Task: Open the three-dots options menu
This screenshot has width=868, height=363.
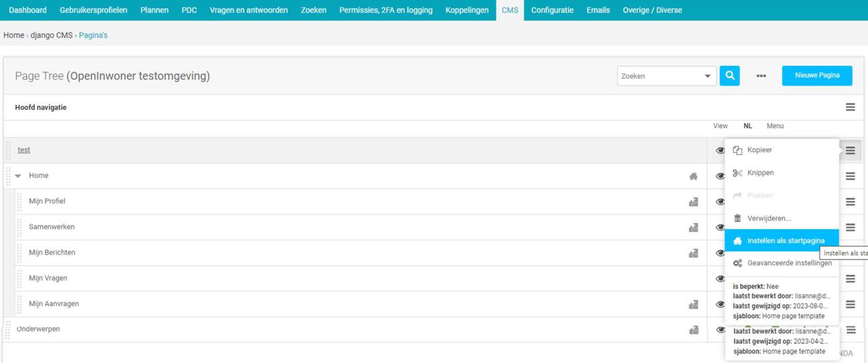Action: pos(761,76)
